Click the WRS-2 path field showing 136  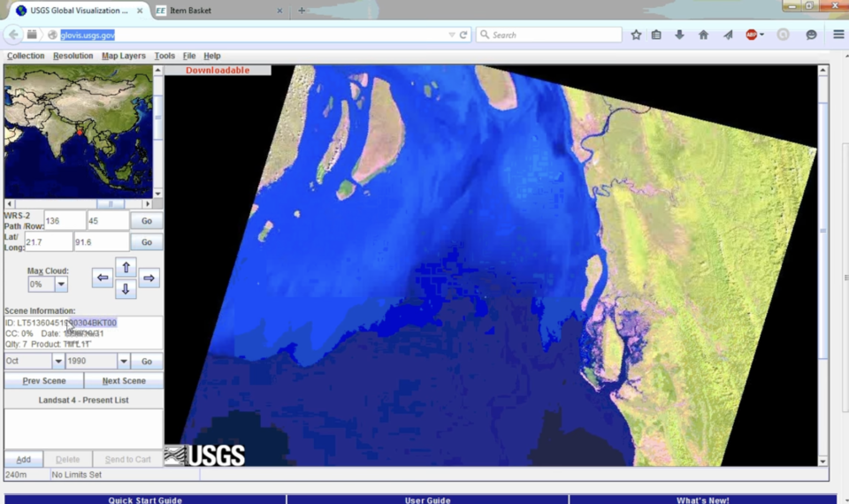[x=65, y=221]
